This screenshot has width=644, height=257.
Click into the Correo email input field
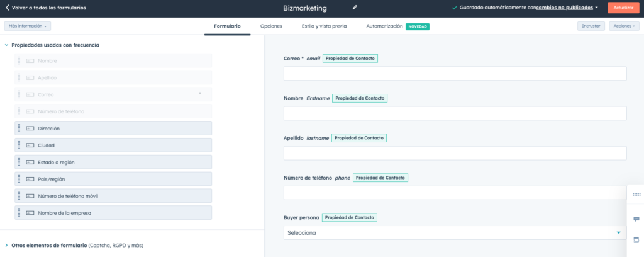(455, 74)
